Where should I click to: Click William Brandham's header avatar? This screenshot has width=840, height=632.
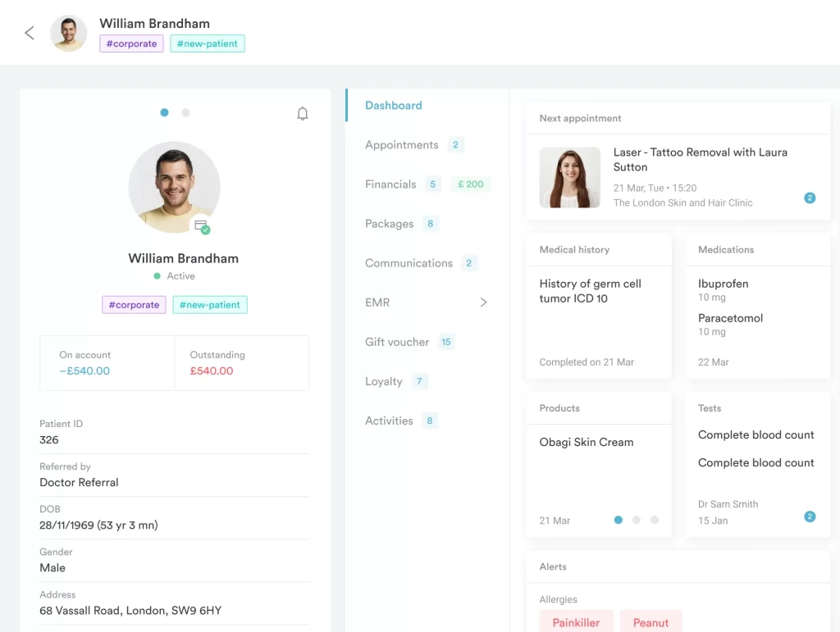click(x=69, y=34)
